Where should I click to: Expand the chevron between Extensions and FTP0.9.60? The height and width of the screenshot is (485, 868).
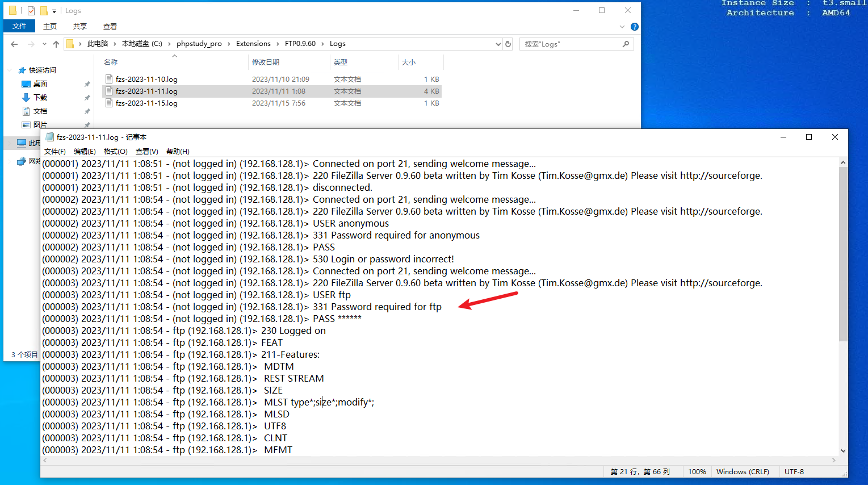[278, 44]
